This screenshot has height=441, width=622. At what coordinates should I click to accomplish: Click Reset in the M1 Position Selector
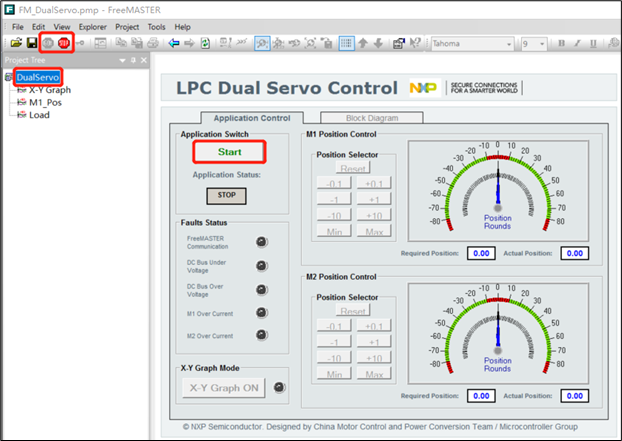point(353,168)
